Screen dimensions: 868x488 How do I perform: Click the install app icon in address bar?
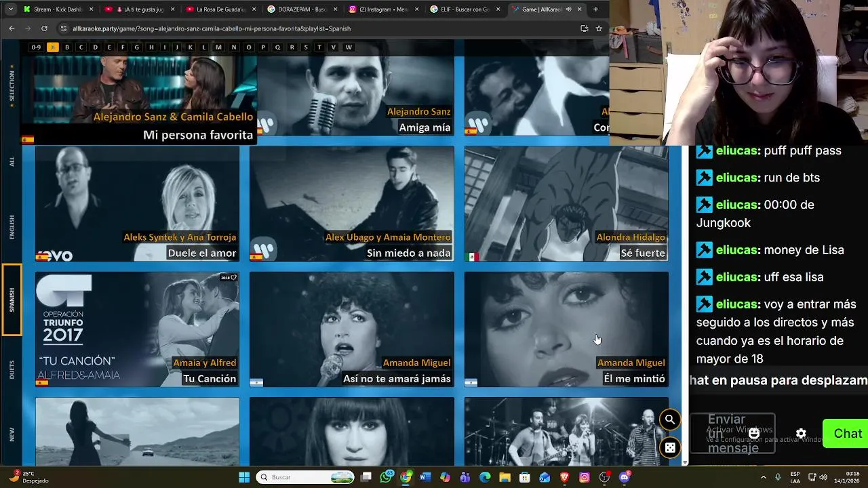point(584,28)
